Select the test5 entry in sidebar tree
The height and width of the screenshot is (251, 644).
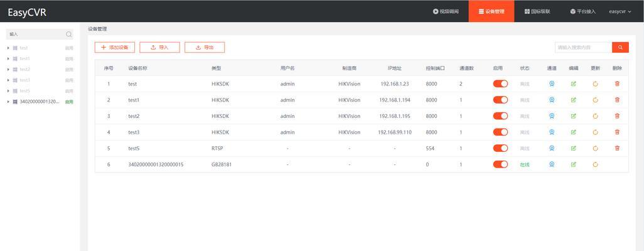pyautogui.click(x=24, y=91)
